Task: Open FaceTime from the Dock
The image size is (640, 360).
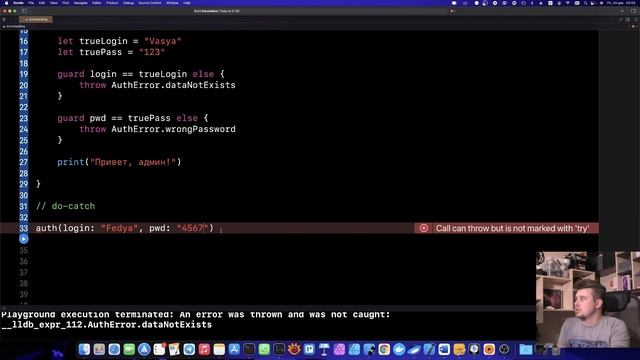Action: pyautogui.click(x=129, y=349)
